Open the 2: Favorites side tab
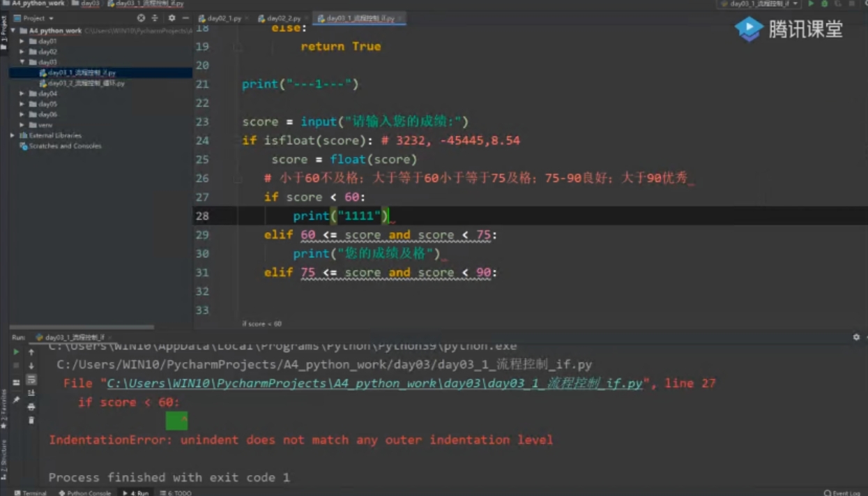The image size is (868, 496). [3, 409]
